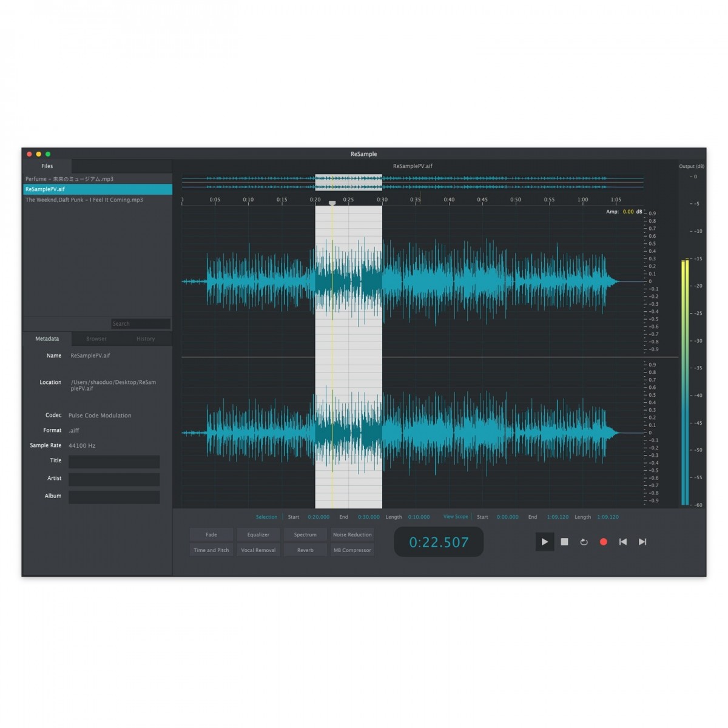Select The Weeknd, Daft Punk mp3 file
The image size is (728, 728).
pyautogui.click(x=97, y=200)
